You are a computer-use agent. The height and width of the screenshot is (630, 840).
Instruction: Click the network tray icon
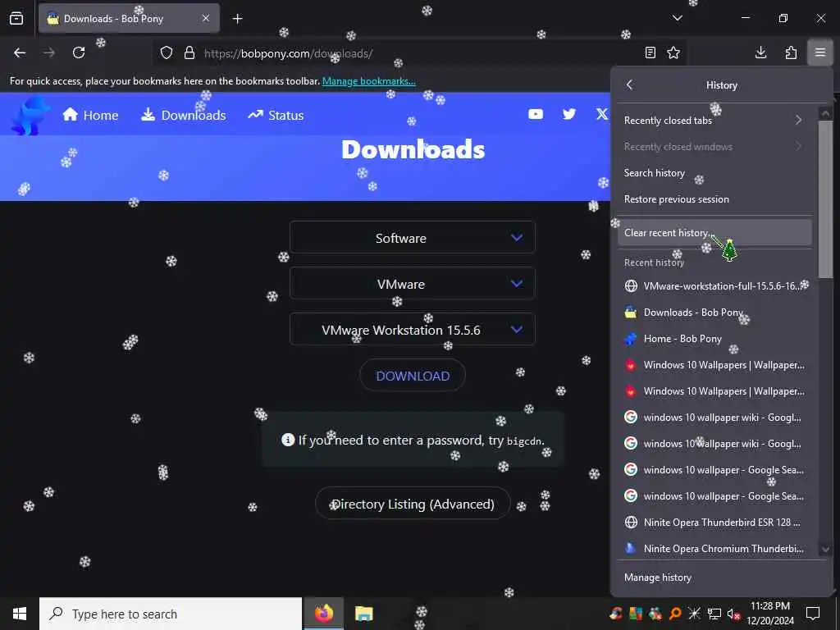(x=714, y=614)
